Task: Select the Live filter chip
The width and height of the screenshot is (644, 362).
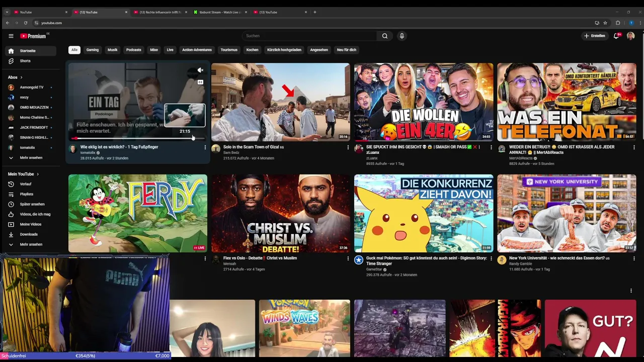Action: [170, 50]
